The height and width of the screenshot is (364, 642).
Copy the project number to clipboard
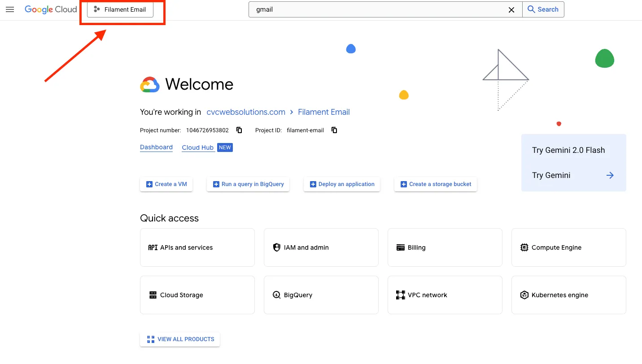239,130
